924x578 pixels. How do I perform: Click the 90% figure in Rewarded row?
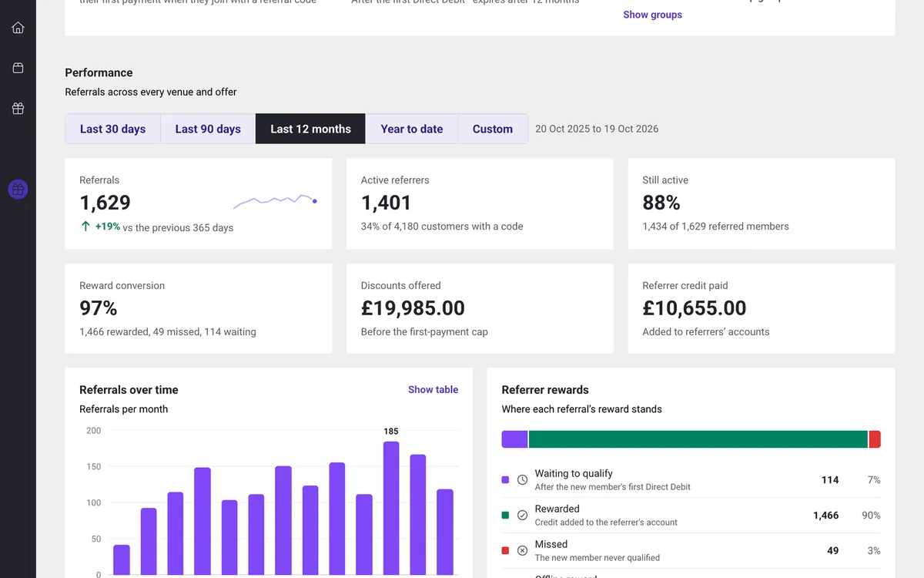pyautogui.click(x=871, y=515)
